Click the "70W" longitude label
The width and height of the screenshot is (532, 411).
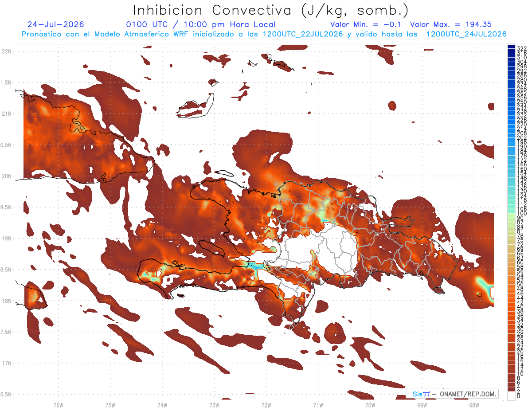coord(370,405)
